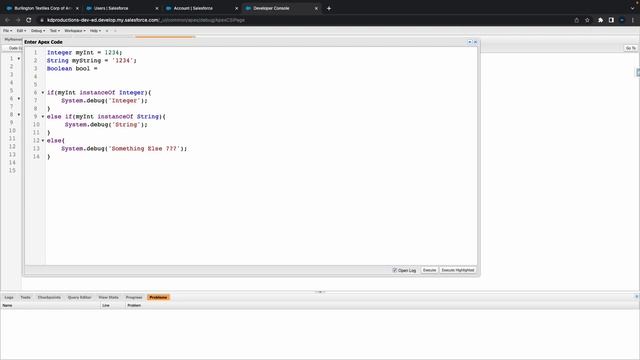Click the Execute button

tap(429, 270)
